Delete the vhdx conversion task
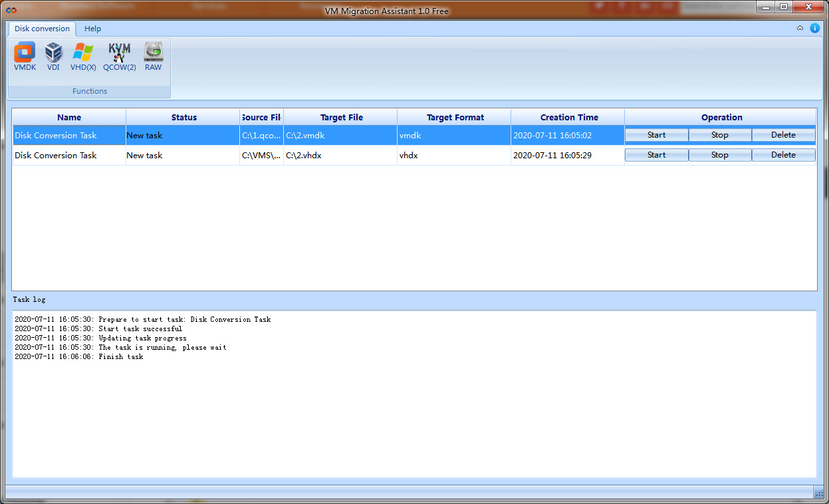 783,155
